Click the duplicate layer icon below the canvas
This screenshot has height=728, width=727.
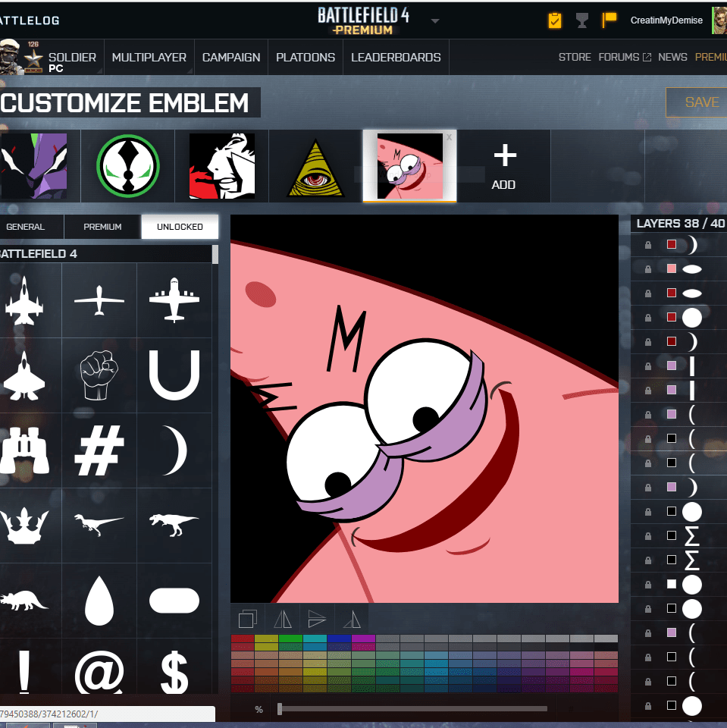249,619
